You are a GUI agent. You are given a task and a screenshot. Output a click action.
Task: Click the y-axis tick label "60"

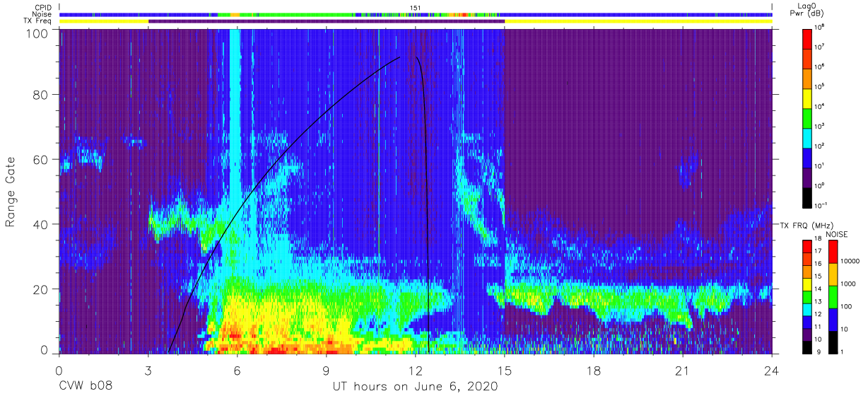(x=41, y=159)
